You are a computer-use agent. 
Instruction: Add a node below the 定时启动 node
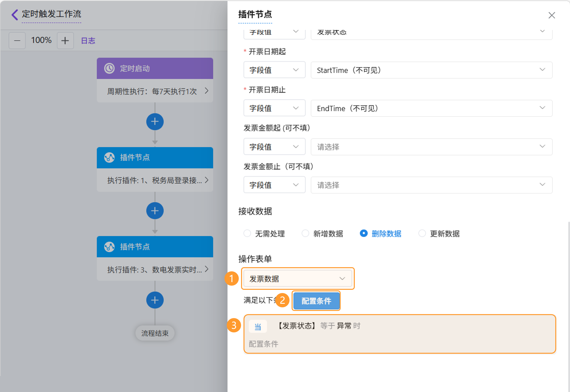point(155,122)
